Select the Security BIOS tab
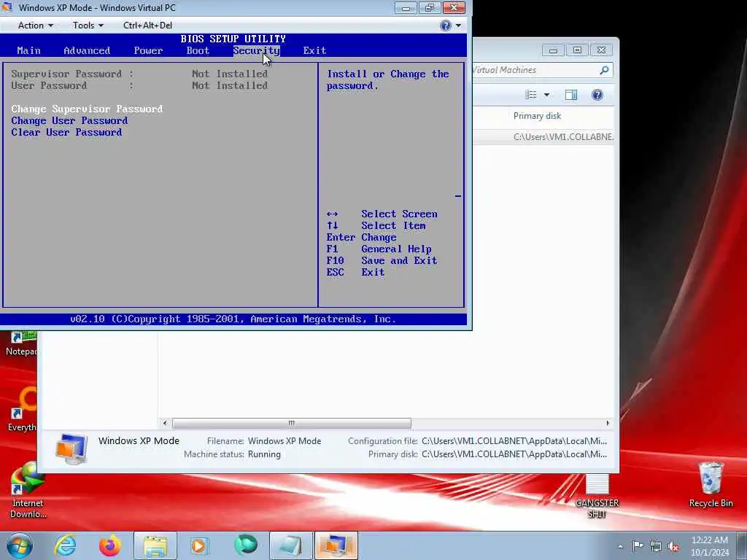This screenshot has width=747, height=560. pyautogui.click(x=256, y=50)
